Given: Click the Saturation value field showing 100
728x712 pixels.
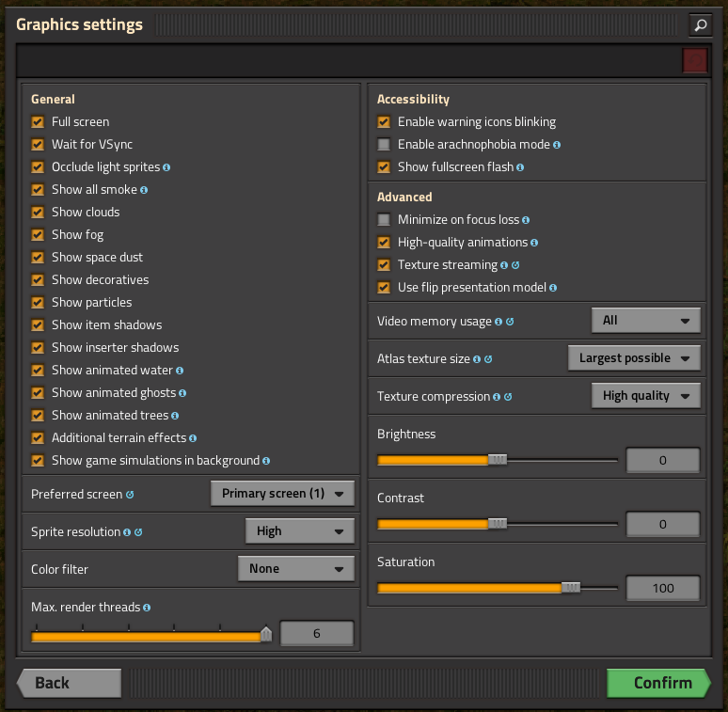Looking at the screenshot, I should pyautogui.click(x=663, y=589).
